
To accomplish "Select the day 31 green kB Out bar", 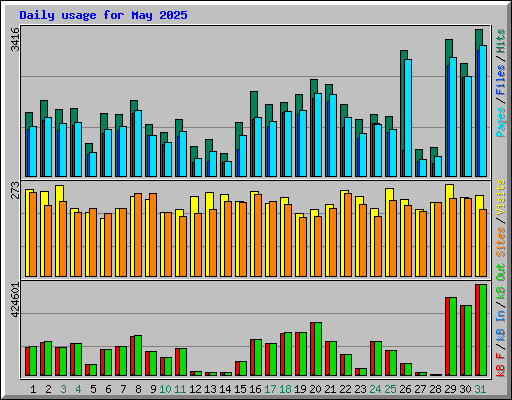I will click(x=483, y=330).
